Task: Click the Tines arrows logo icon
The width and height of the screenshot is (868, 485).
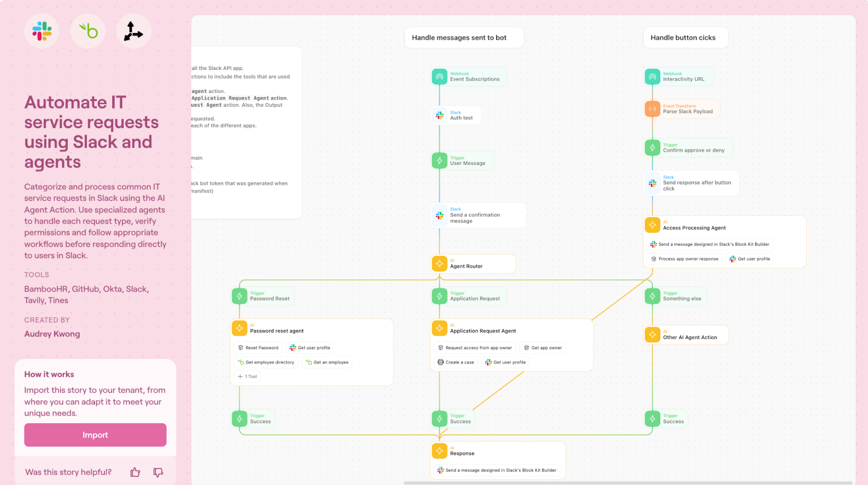Action: [133, 31]
